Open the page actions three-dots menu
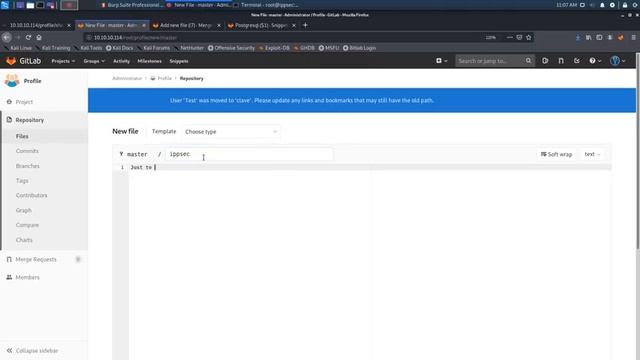 coord(509,38)
